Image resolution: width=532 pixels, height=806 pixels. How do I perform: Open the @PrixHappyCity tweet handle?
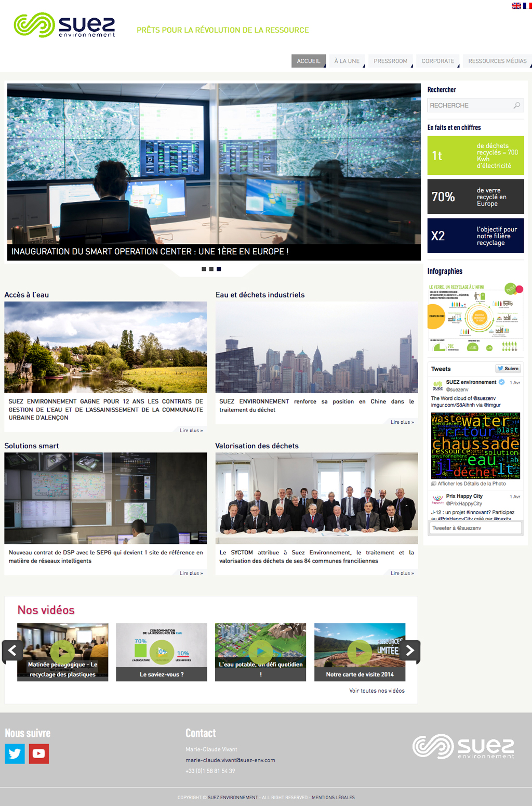(x=464, y=504)
